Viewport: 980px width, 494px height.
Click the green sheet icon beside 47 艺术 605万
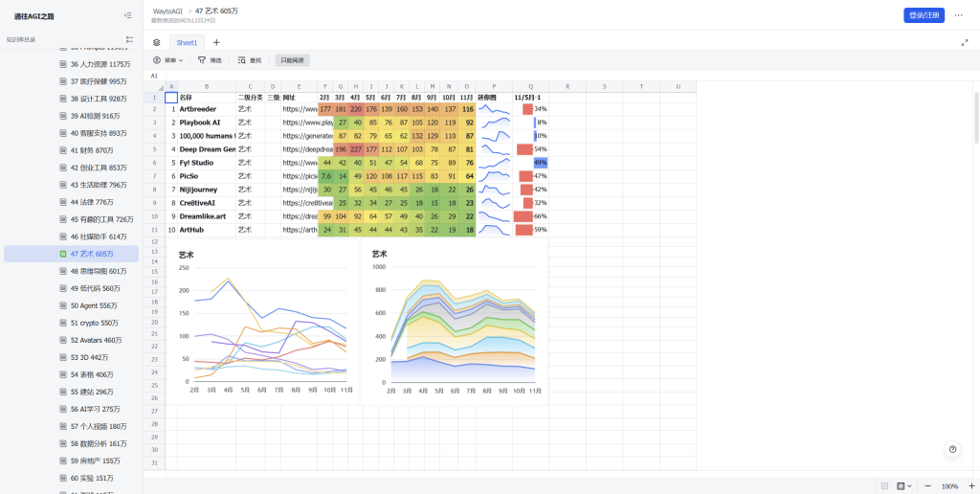[62, 254]
